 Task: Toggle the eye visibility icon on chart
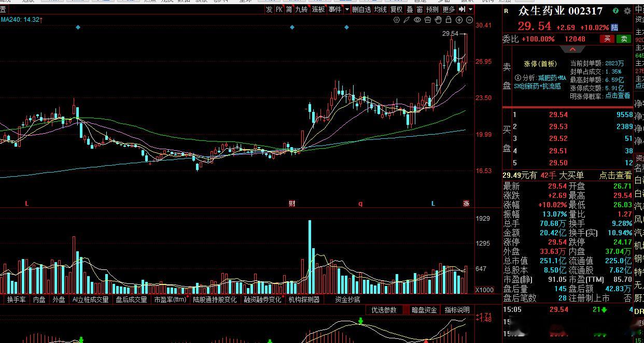coord(417,20)
